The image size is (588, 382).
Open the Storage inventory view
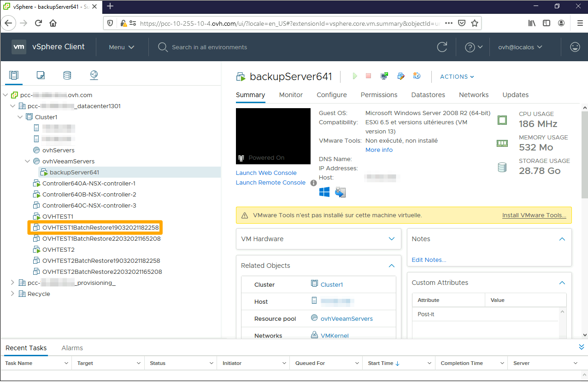coord(67,75)
